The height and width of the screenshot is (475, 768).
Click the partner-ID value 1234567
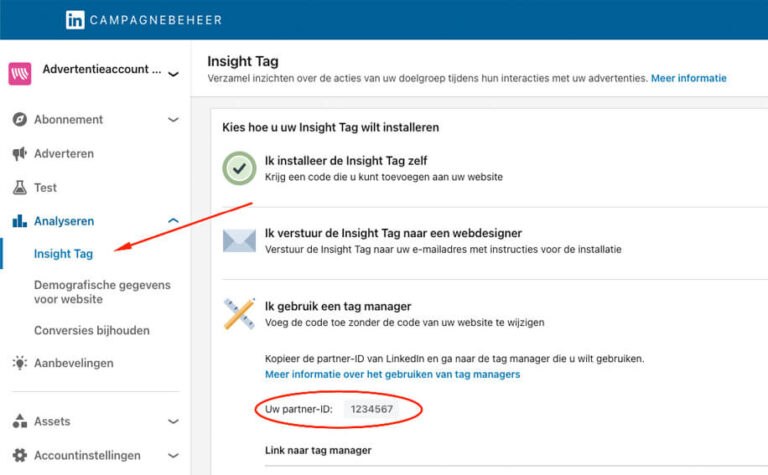click(x=371, y=409)
